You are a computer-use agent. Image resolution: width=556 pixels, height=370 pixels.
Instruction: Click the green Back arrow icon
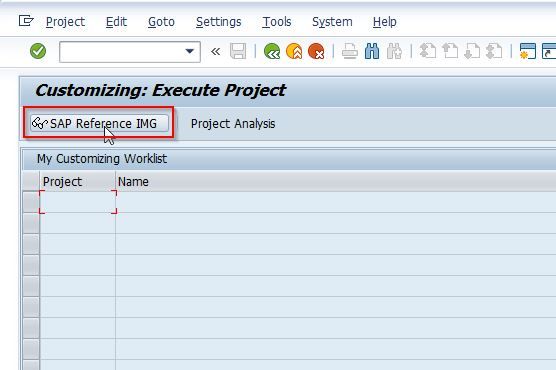[x=272, y=51]
